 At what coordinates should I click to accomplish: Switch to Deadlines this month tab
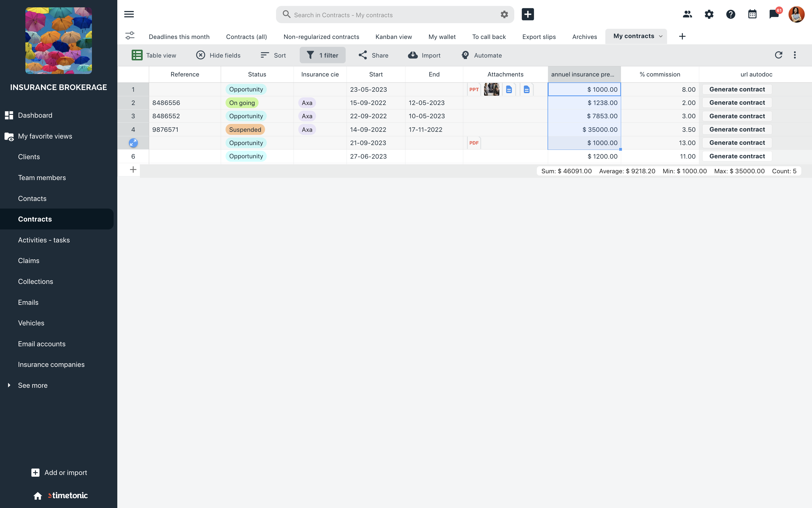[x=179, y=37]
